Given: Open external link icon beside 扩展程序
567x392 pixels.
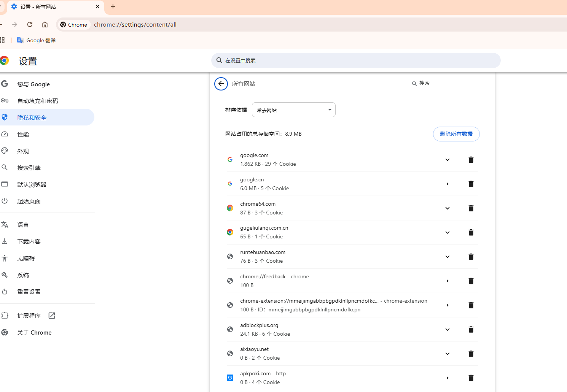Looking at the screenshot, I should coord(52,316).
